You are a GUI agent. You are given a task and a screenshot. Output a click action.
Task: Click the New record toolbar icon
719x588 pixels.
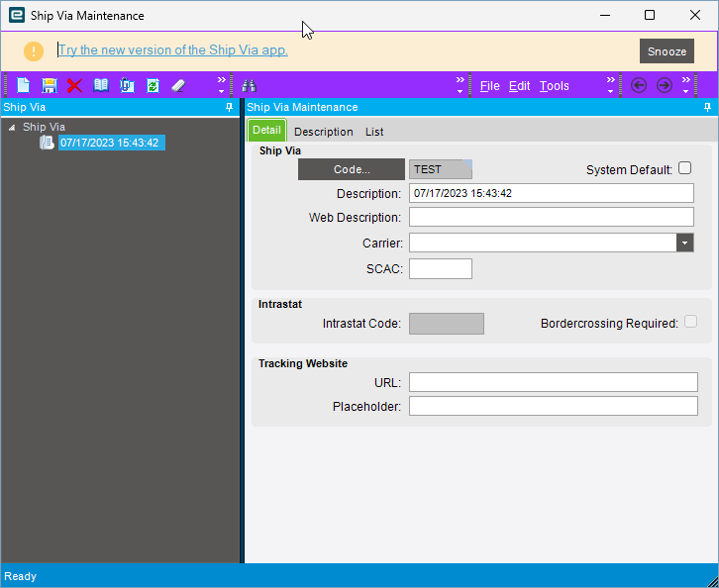click(x=24, y=85)
